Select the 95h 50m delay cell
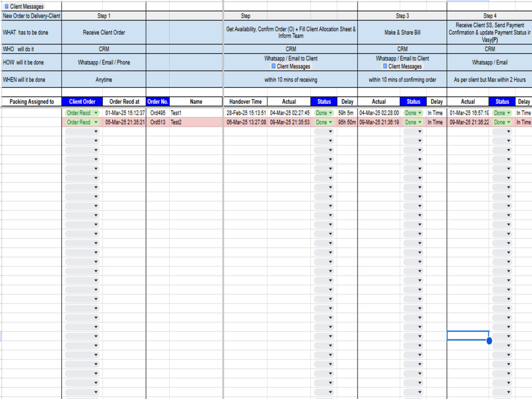 (347, 122)
